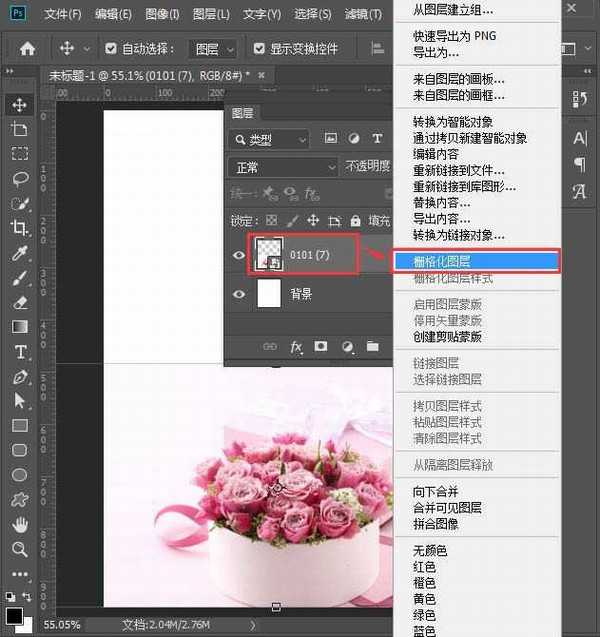This screenshot has width=600, height=637.
Task: Click the fx layer style icon
Action: (296, 347)
